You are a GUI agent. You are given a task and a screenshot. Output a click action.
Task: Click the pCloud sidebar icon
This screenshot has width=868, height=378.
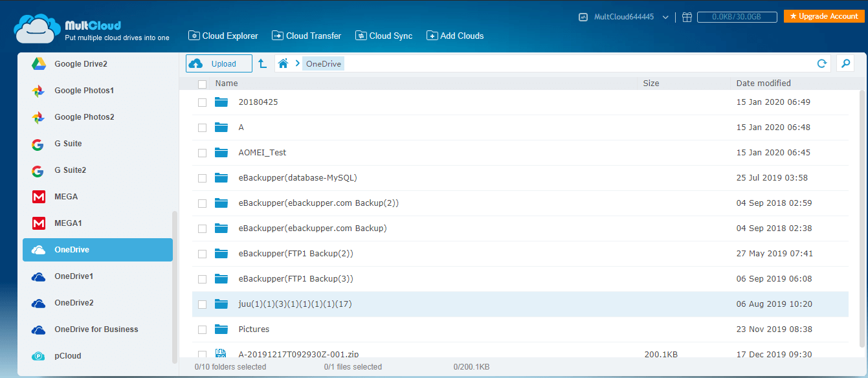coord(38,356)
